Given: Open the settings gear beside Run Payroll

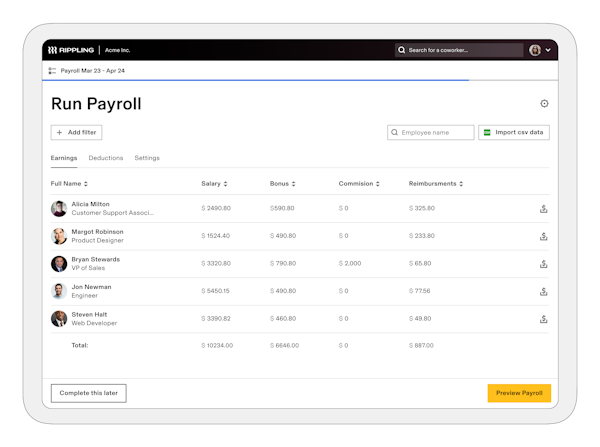Looking at the screenshot, I should coord(544,104).
